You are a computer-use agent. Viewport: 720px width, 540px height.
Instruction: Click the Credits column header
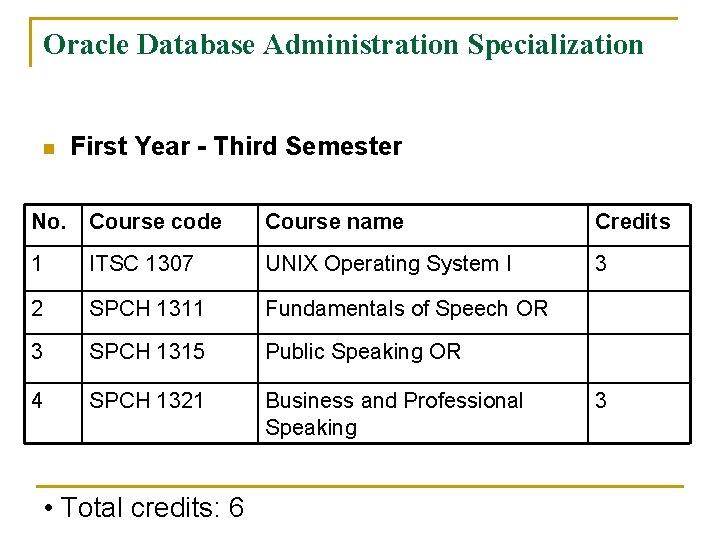coord(632,222)
